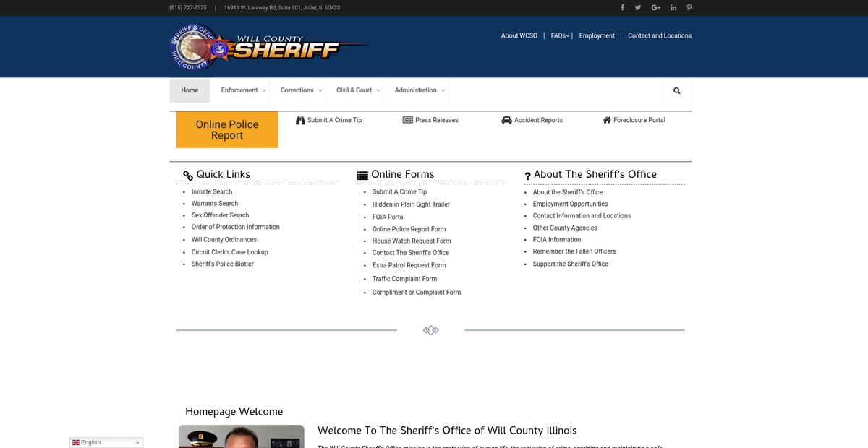
Task: Click the Online Police Report button
Action: [227, 129]
